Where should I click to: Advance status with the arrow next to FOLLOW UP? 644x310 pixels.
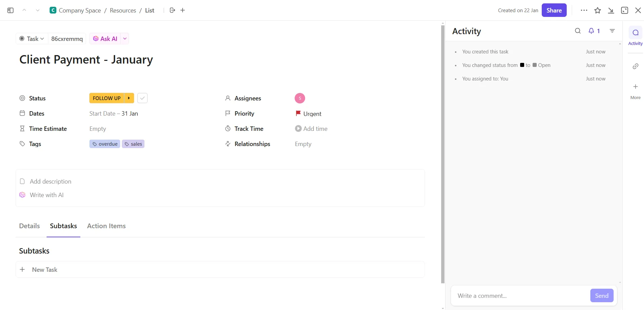(x=129, y=98)
